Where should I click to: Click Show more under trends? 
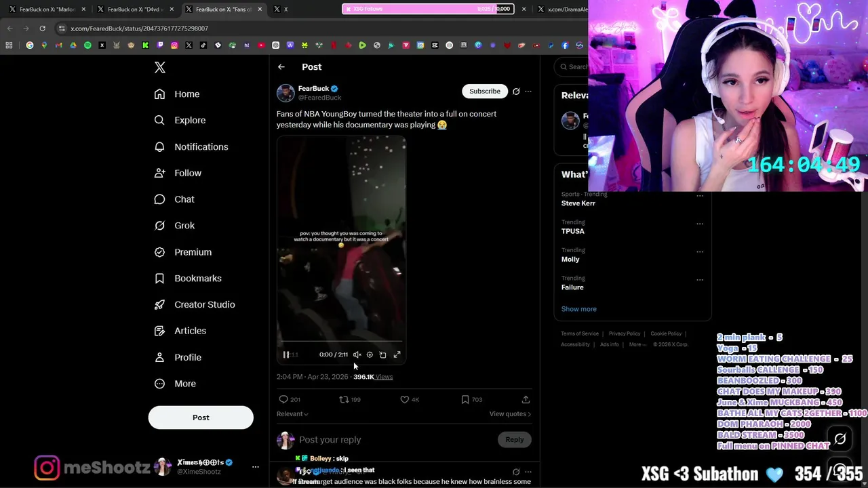pyautogui.click(x=579, y=309)
